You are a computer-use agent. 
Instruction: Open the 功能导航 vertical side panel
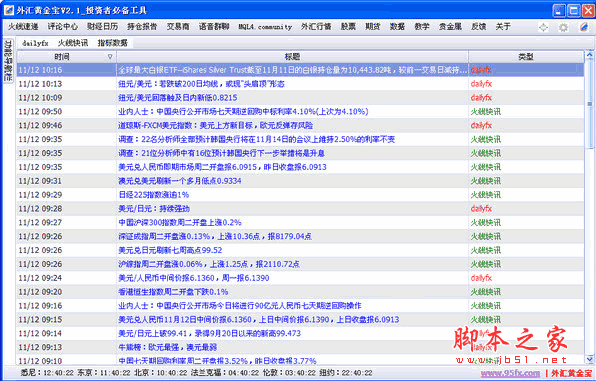tap(8, 61)
